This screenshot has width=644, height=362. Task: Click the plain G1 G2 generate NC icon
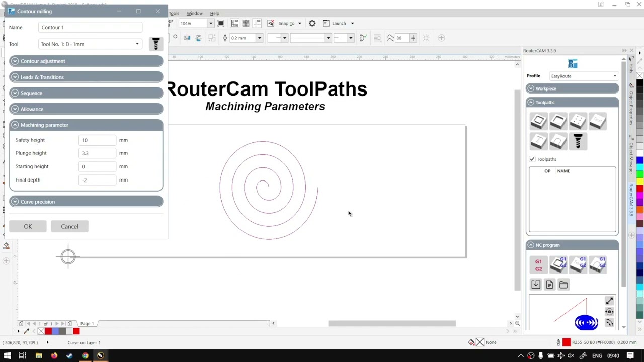(538, 265)
